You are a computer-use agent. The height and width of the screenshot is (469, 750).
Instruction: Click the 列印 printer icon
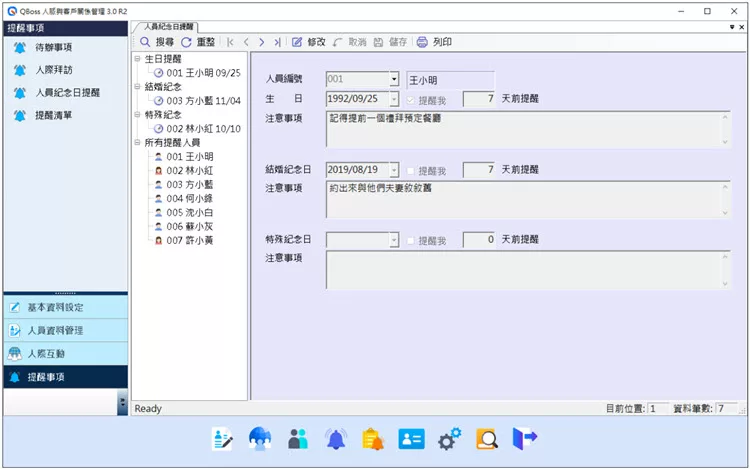pyautogui.click(x=422, y=43)
